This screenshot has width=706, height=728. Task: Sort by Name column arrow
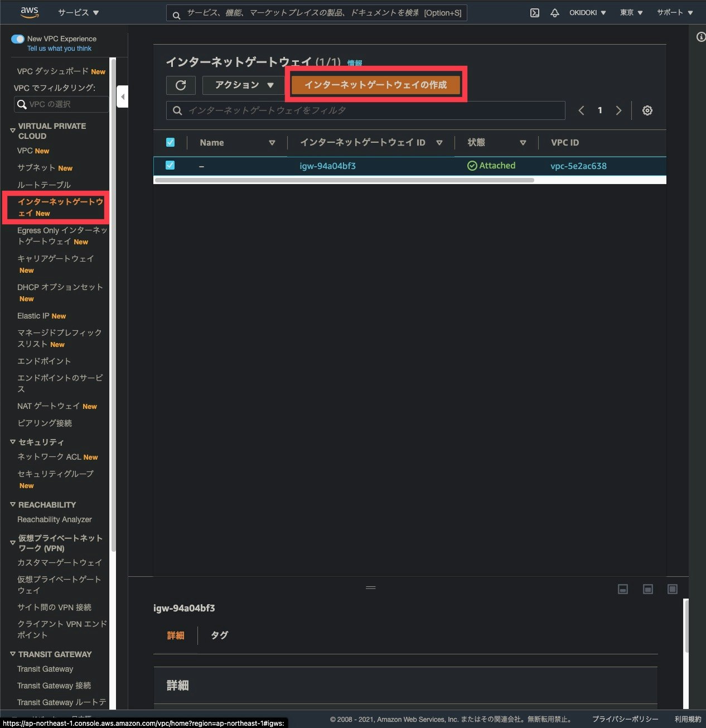tap(272, 143)
